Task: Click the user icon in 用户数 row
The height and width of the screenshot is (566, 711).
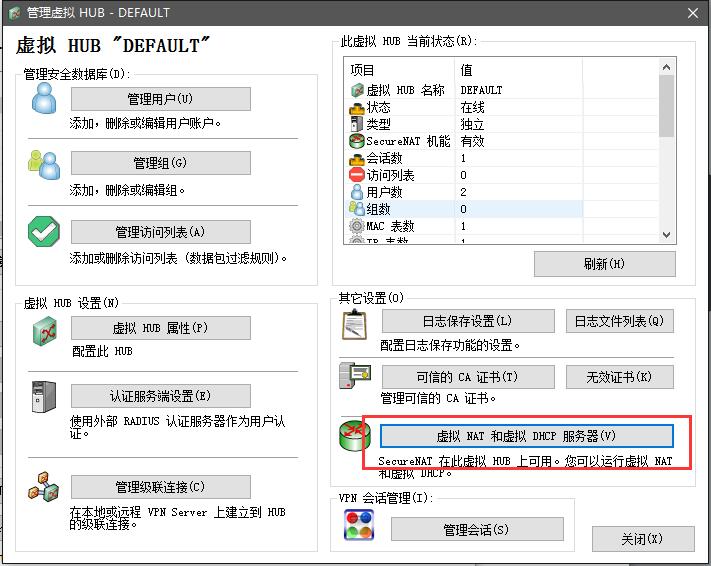Action: click(357, 192)
